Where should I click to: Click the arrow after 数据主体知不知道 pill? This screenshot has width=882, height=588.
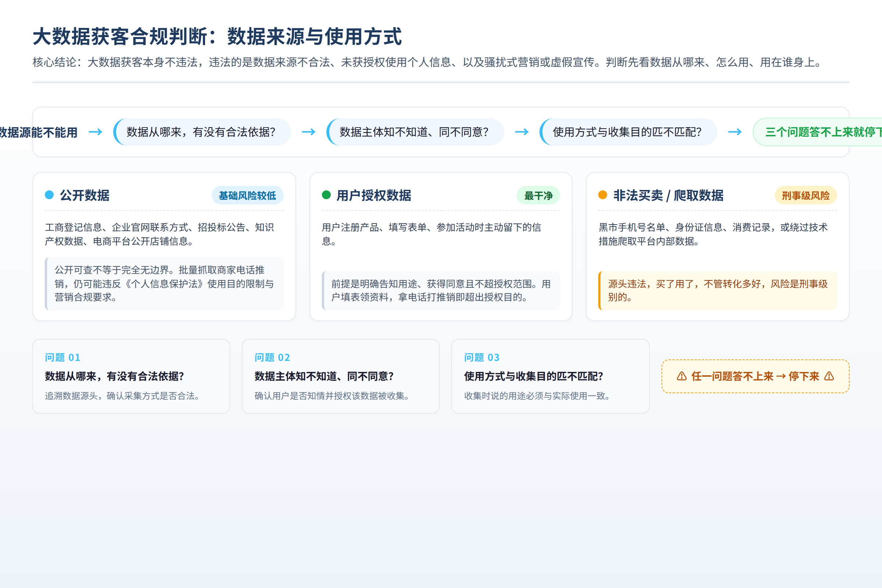(x=521, y=132)
